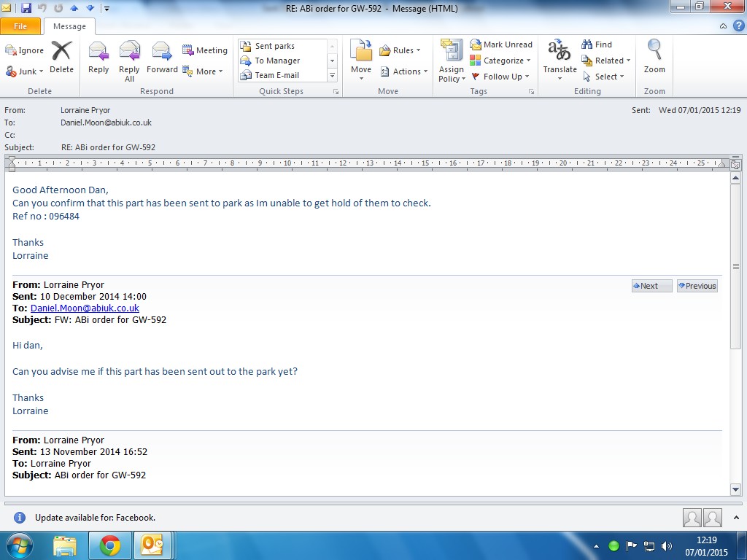Open the Select dropdown
The width and height of the screenshot is (747, 560).
603,76
